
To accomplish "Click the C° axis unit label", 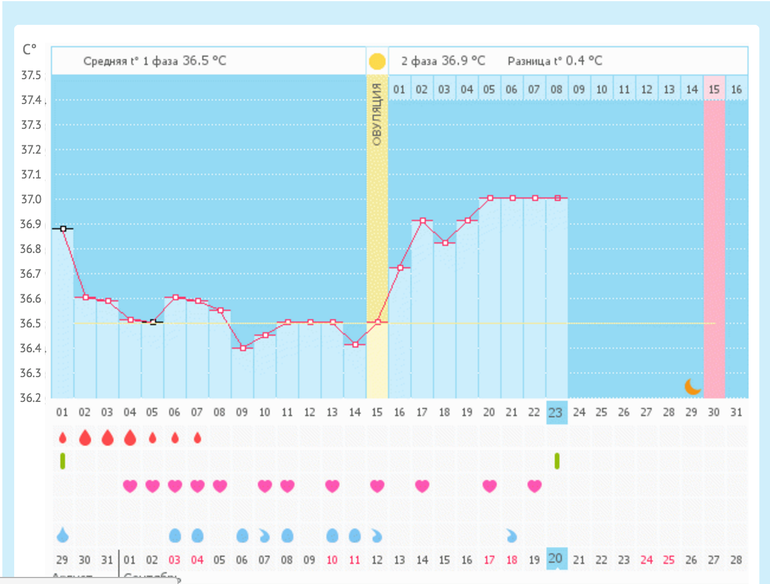I will point(29,50).
